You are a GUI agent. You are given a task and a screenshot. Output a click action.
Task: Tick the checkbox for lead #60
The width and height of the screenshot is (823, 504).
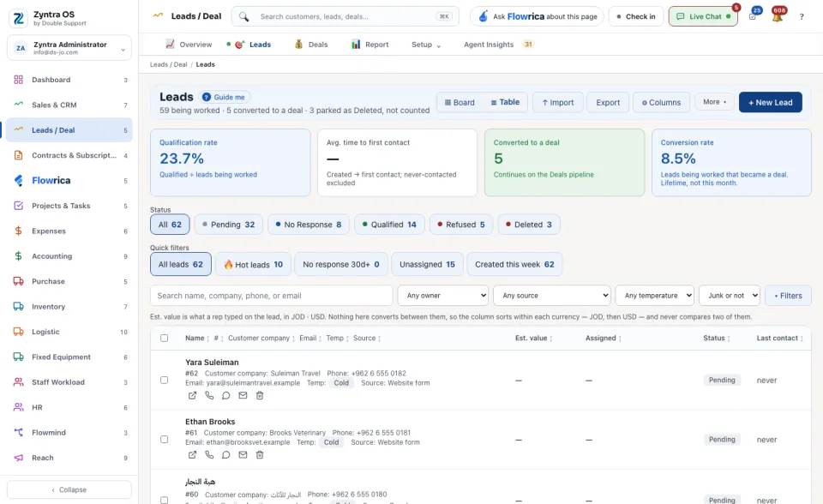165,500
